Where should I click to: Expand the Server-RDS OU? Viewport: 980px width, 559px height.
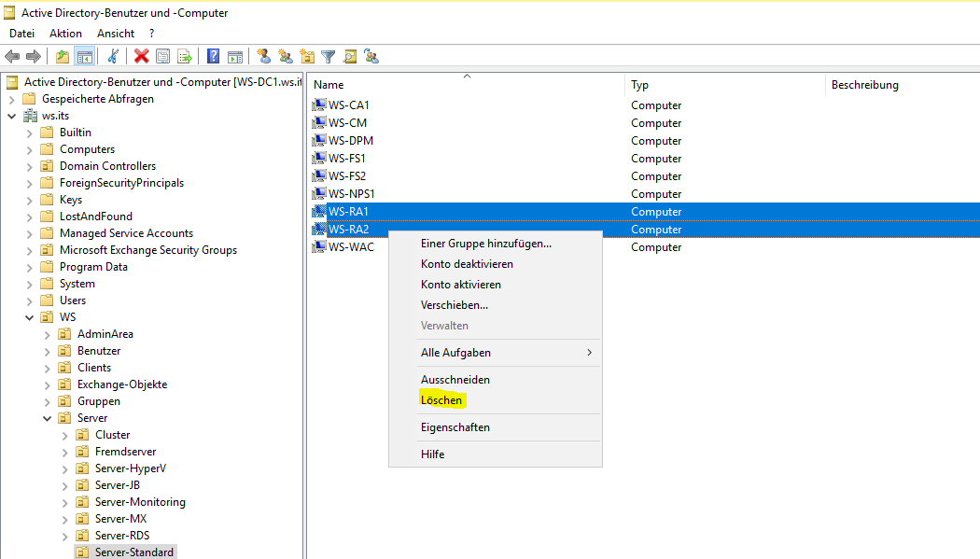[x=65, y=536]
